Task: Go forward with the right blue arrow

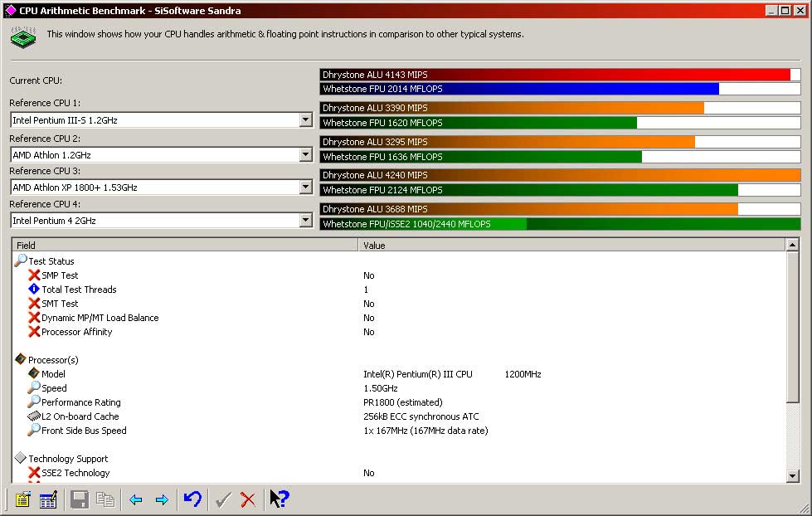Action: (x=162, y=499)
